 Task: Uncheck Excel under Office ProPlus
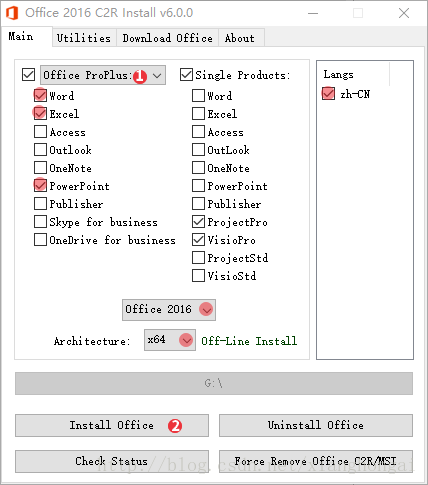click(x=40, y=114)
